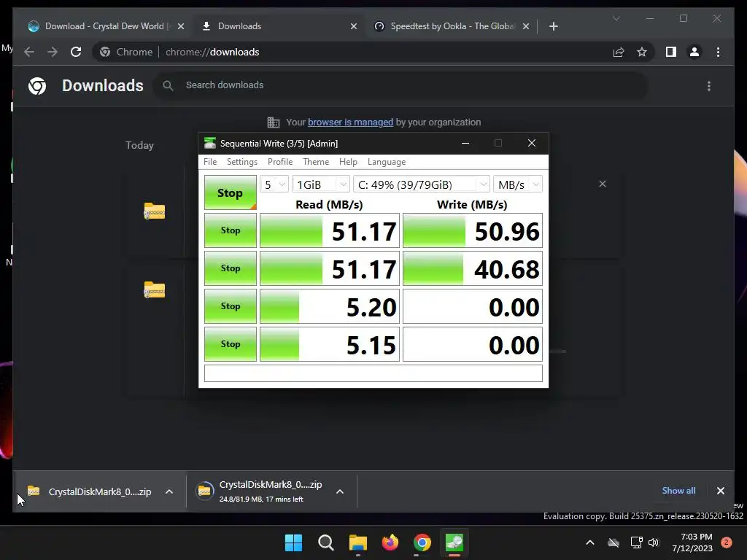The image size is (747, 560).
Task: Open the Chrome profile avatar
Action: [694, 52]
